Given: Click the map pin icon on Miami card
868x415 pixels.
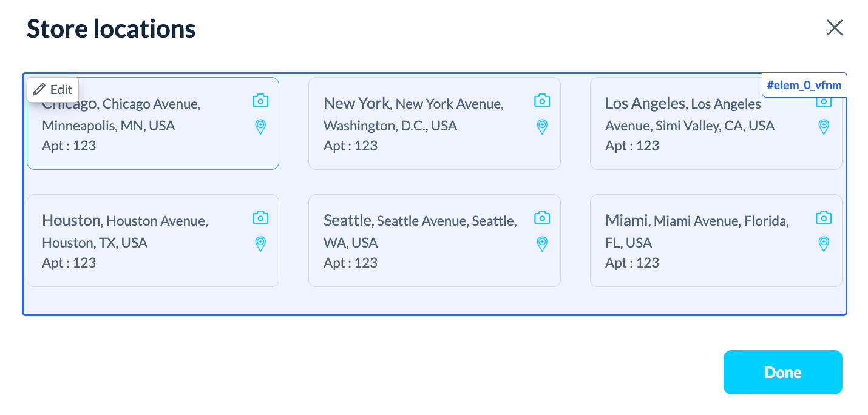Looking at the screenshot, I should [824, 244].
